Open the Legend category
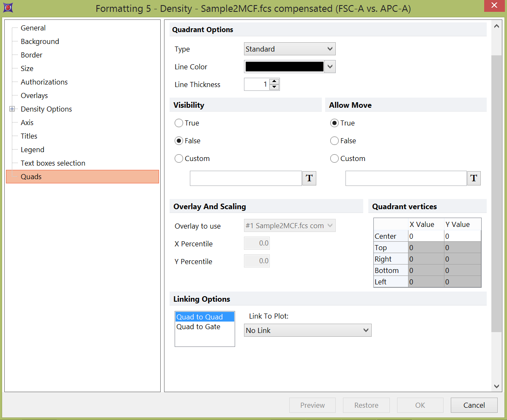Screen dimensions: 507x420 pyautogui.click(x=33, y=150)
